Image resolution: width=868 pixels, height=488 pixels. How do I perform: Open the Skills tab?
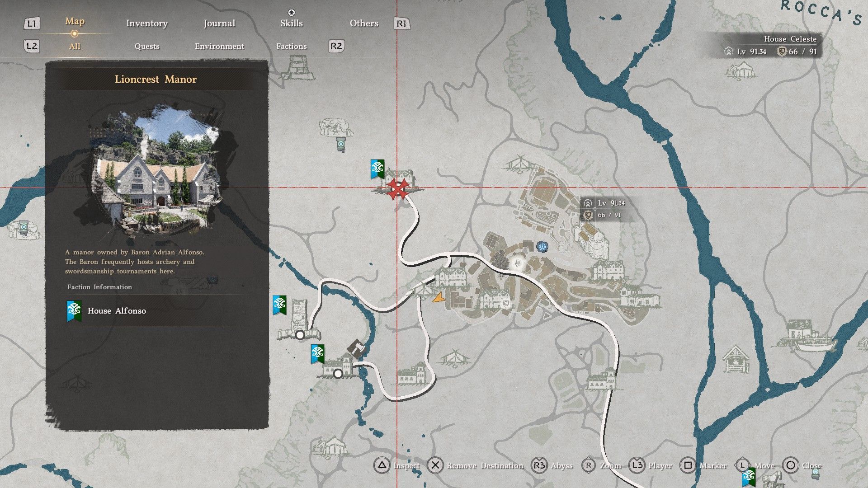[291, 23]
